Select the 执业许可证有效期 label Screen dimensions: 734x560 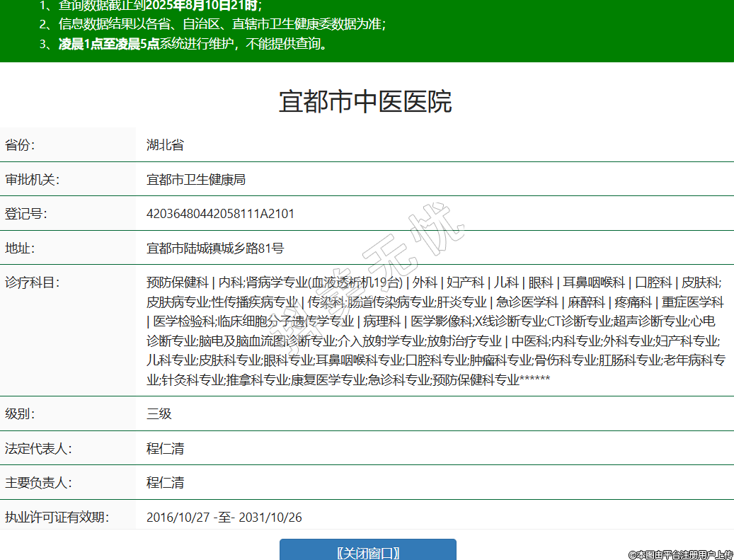[x=57, y=518]
